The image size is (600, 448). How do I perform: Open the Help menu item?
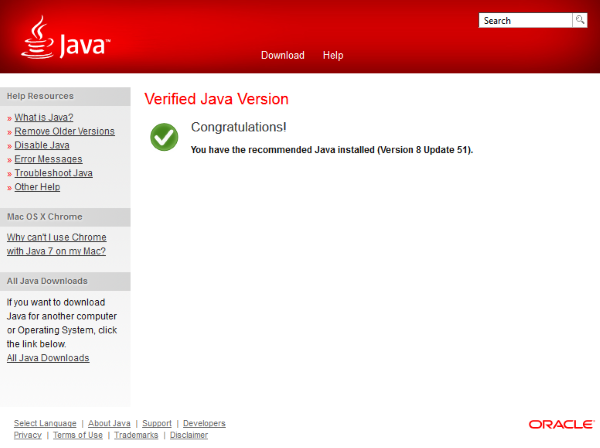coord(333,55)
